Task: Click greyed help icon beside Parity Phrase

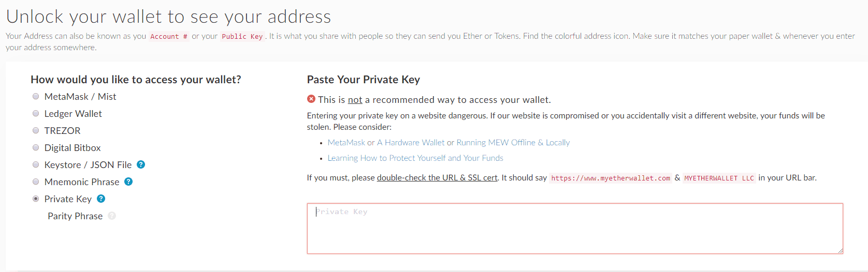Action: 112,216
